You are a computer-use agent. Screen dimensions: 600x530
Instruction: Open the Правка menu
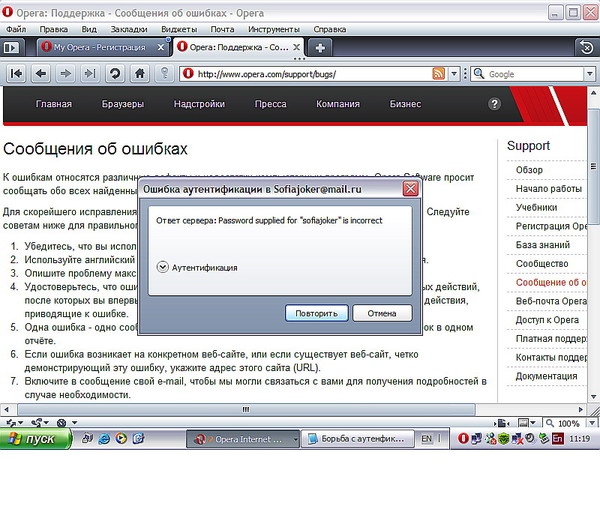[54, 29]
